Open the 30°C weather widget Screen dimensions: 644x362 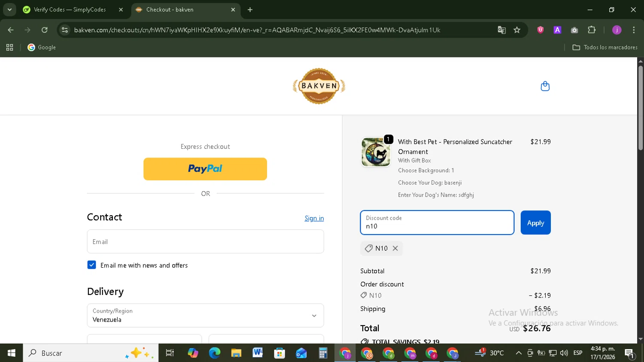click(489, 353)
